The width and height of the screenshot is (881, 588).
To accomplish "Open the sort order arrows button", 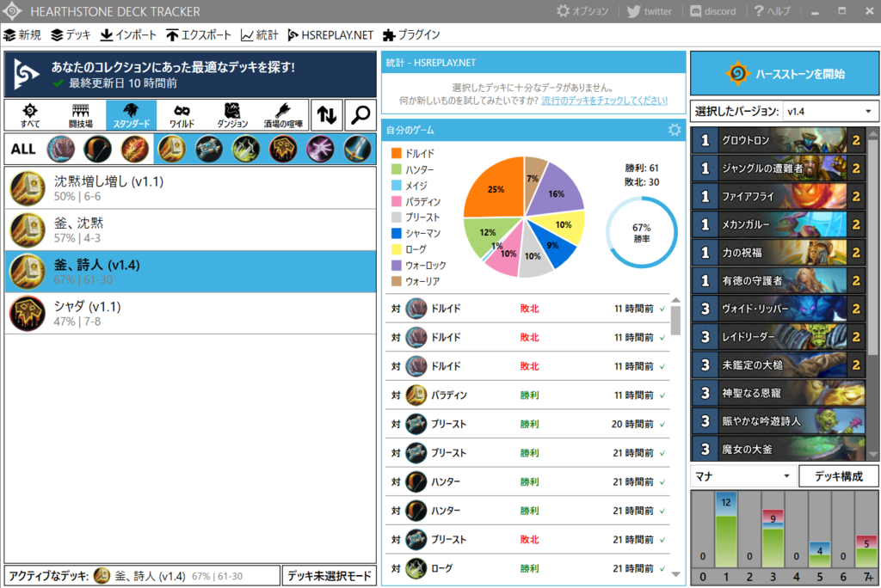I will click(326, 115).
